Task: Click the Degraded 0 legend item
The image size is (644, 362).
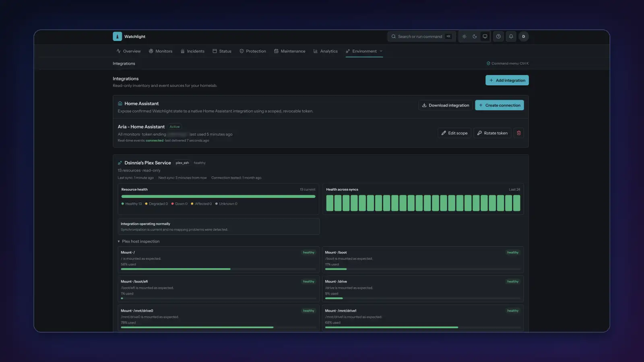Action: click(x=157, y=204)
